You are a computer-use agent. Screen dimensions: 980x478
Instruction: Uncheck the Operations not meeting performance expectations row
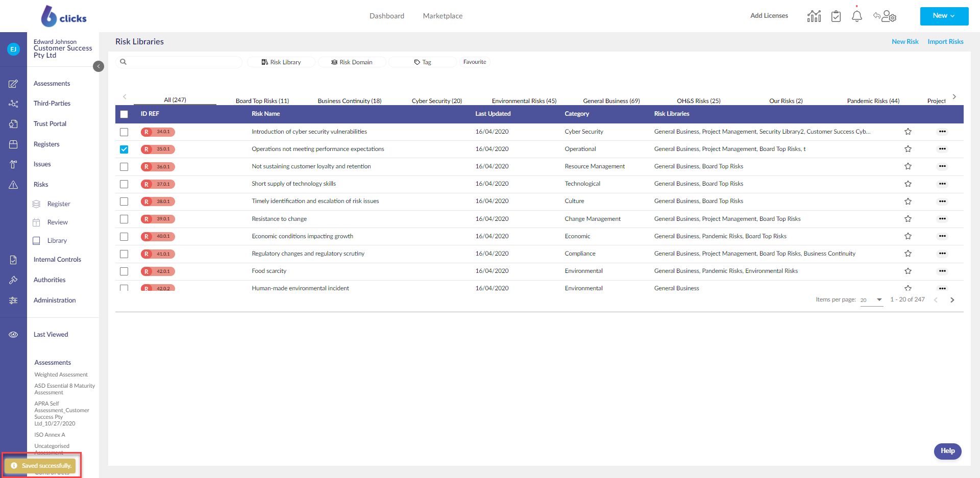[x=124, y=149]
